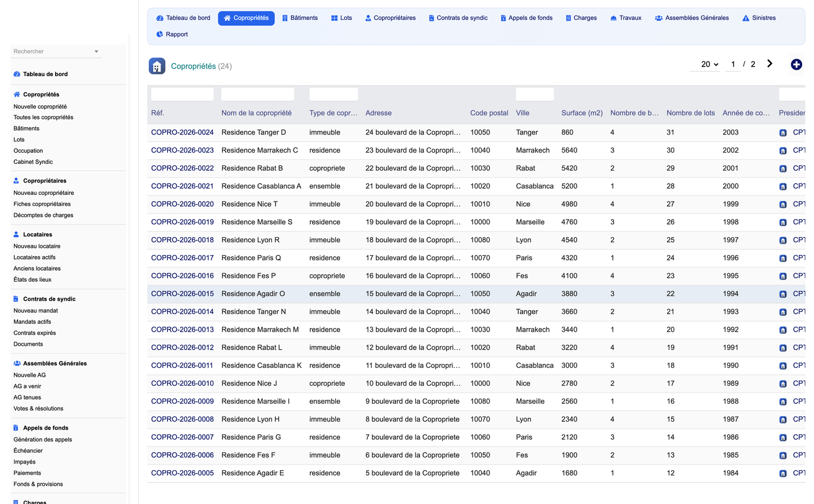Click year value 1987
Screen dimensions: 814x504
(x=731, y=420)
